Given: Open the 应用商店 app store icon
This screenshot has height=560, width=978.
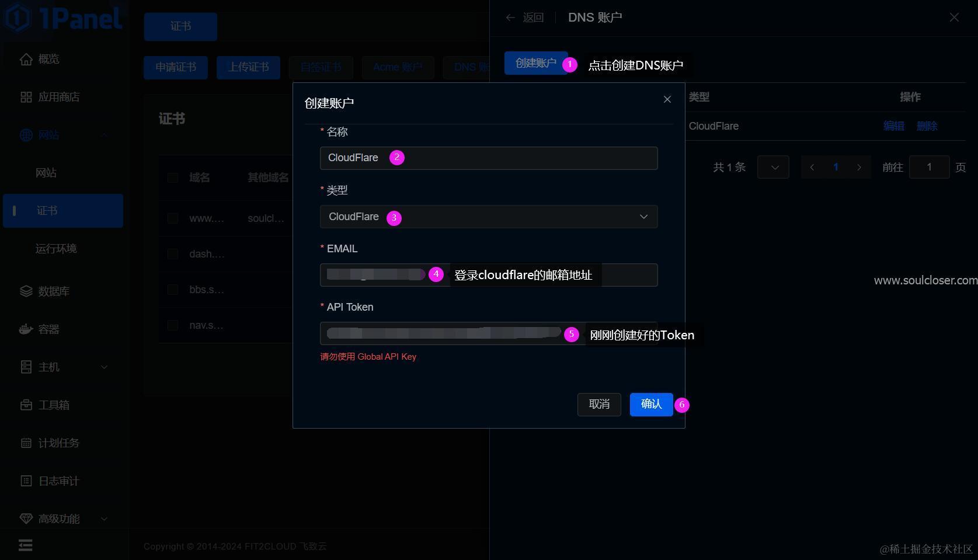Looking at the screenshot, I should pos(26,97).
